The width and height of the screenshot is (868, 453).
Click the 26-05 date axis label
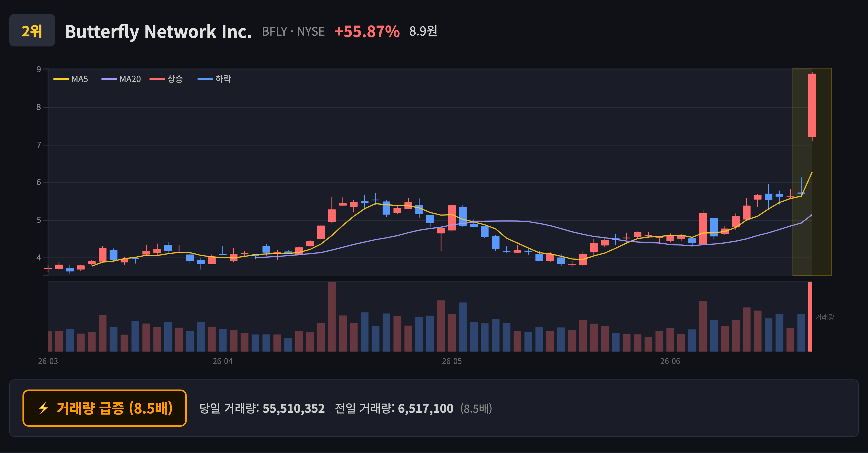[x=452, y=361]
